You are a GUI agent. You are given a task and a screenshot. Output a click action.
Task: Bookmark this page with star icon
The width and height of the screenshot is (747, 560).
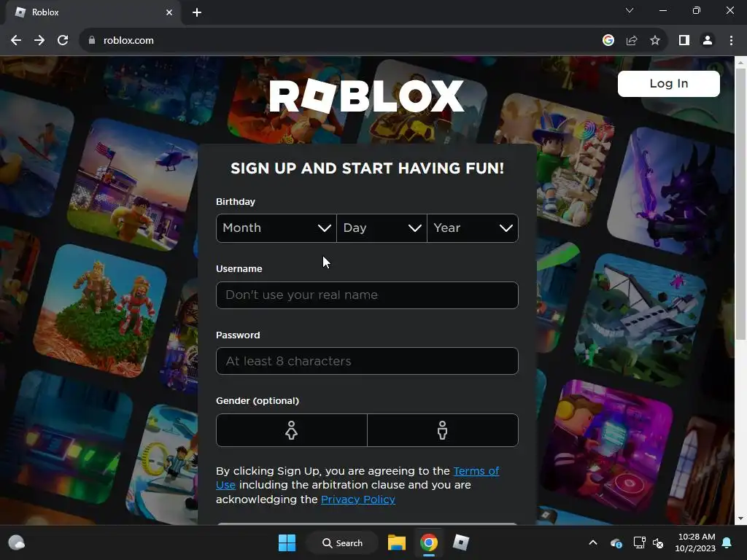click(655, 41)
